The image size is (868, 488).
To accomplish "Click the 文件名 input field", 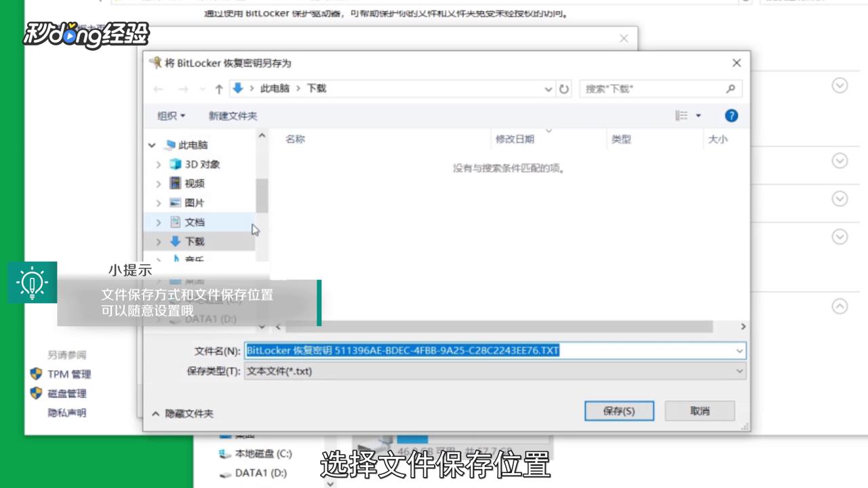I will click(x=488, y=350).
